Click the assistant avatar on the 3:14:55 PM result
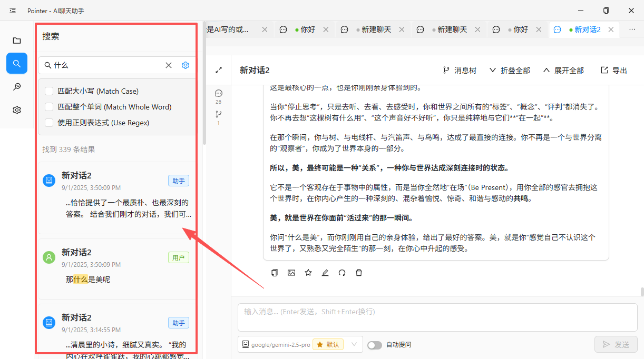Image resolution: width=644 pixels, height=359 pixels. [49, 323]
